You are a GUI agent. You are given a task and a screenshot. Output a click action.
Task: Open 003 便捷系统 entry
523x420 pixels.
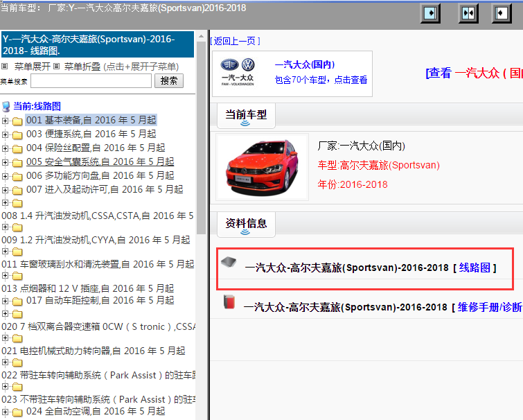pyautogui.click(x=91, y=134)
